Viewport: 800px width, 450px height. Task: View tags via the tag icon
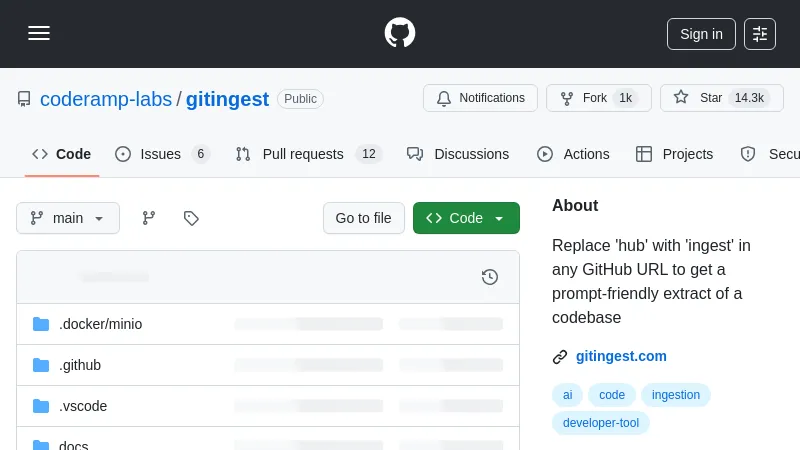click(x=191, y=218)
